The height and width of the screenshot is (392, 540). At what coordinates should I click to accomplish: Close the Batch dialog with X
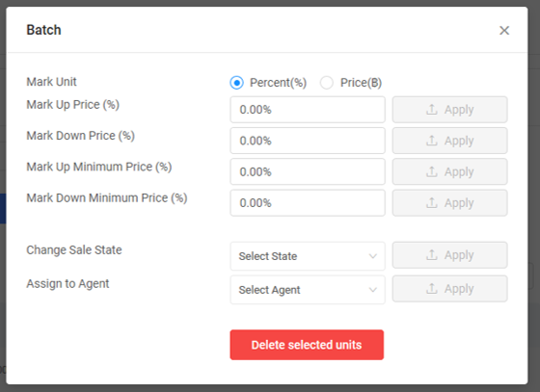pos(504,30)
